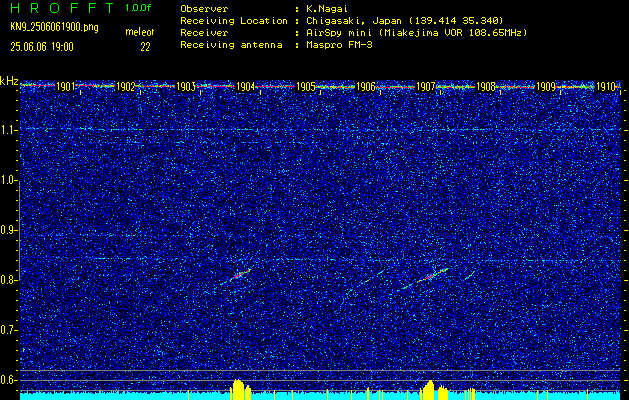Viewport: 629px width, 400px height.
Task: Click the 0.9 frequency axis label
Action: pyautogui.click(x=8, y=230)
